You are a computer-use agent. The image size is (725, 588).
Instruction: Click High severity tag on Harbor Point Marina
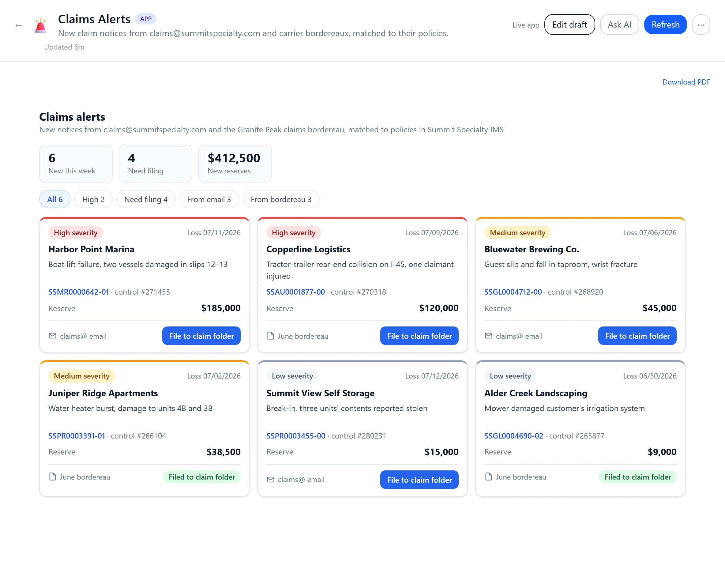[76, 232]
